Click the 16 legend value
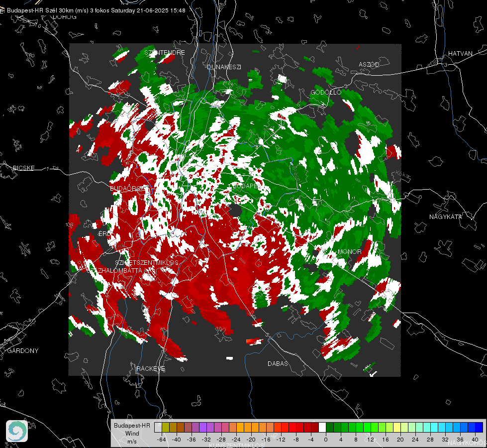Viewport: 487px width, 448px height. 386,440
